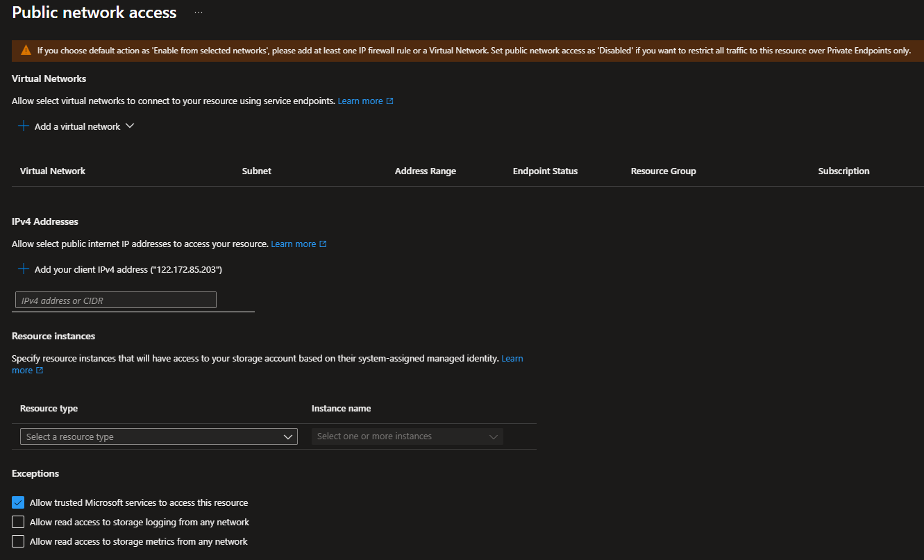Click the warning triangle icon in the banner

pos(26,51)
